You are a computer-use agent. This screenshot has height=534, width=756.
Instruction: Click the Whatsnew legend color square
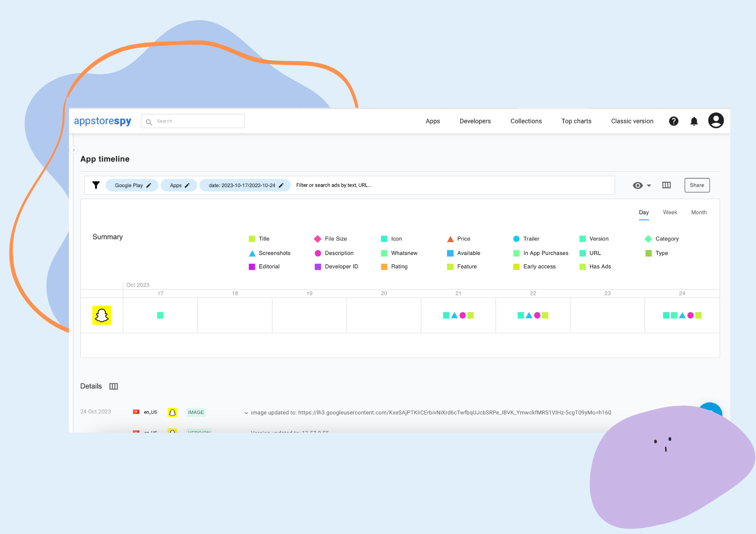[384, 253]
